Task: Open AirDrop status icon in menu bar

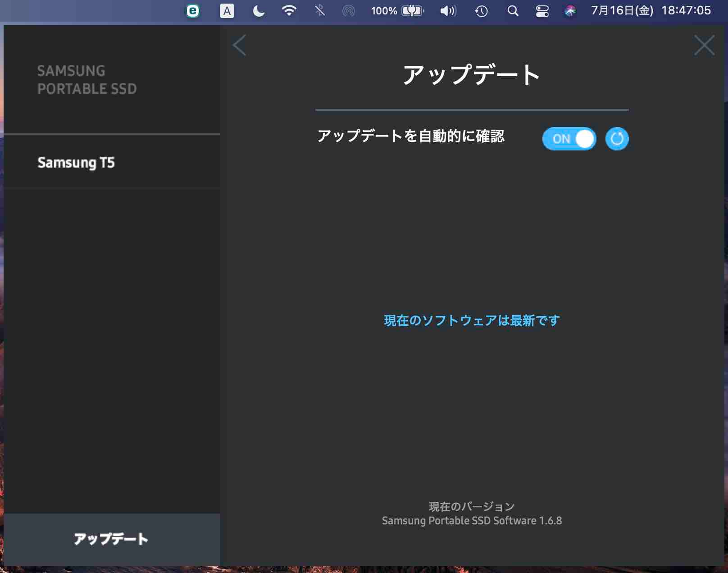Action: [x=348, y=11]
